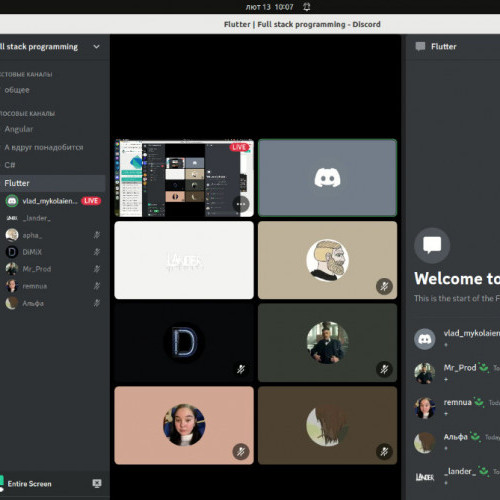Click DiMiX in the voice member list
500x500 pixels.
coord(32,252)
